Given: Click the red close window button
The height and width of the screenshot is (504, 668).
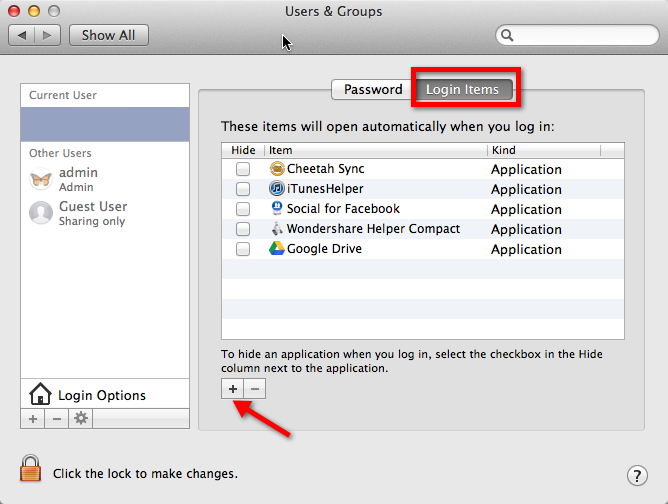Looking at the screenshot, I should click(14, 11).
